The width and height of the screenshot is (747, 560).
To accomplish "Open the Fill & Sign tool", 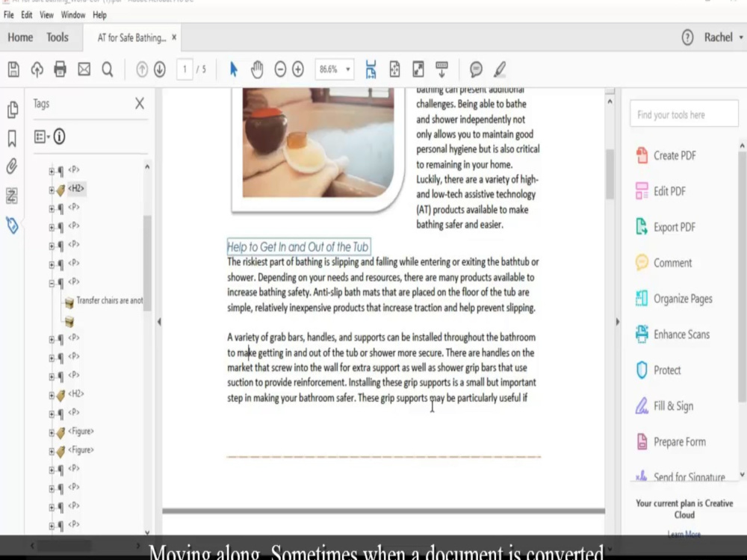I will [x=665, y=405].
